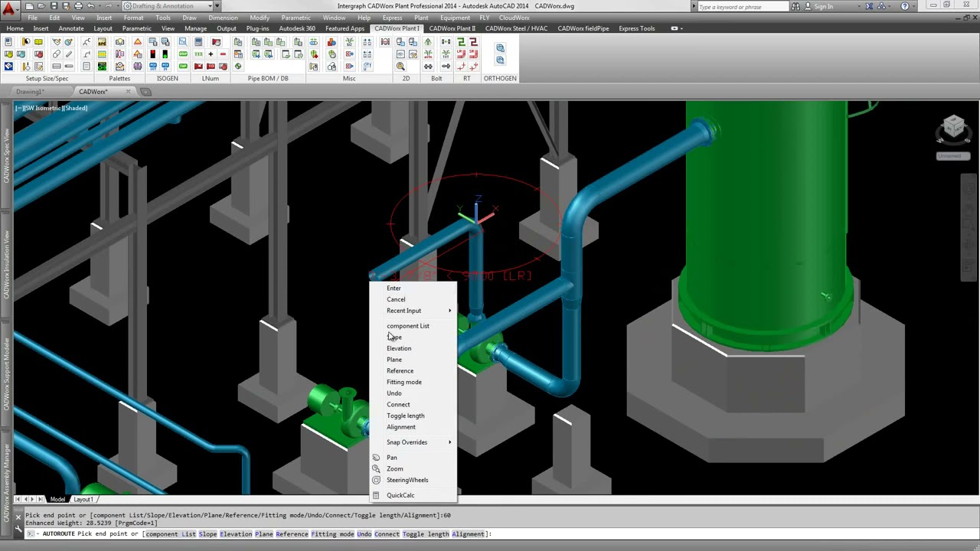This screenshot has width=980, height=551.
Task: Open the Equipment menu
Action: tap(456, 18)
